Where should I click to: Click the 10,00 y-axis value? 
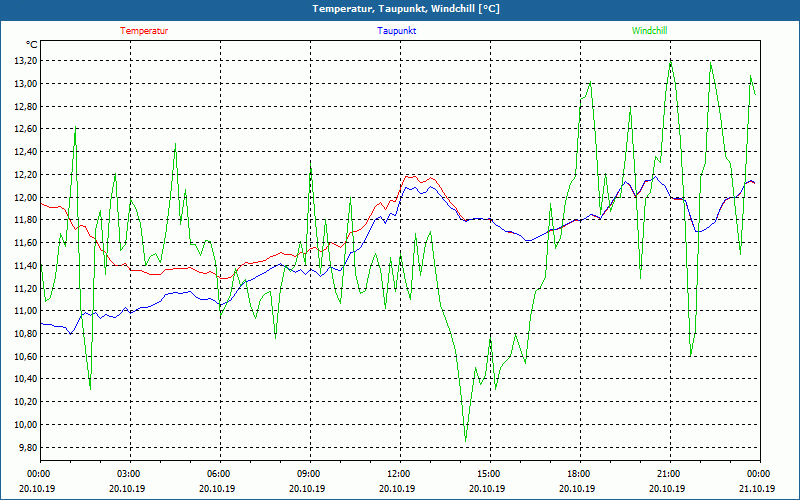pyautogui.click(x=27, y=424)
